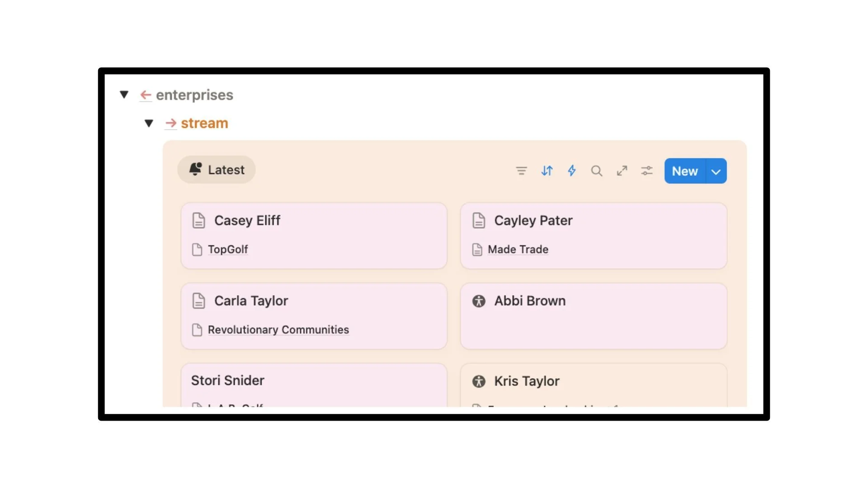Click the page icon beside Casey Eliff
The width and height of the screenshot is (868, 488).
pyautogui.click(x=199, y=221)
